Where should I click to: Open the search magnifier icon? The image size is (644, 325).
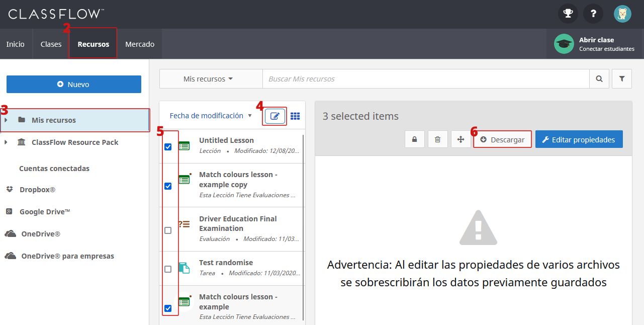click(599, 78)
